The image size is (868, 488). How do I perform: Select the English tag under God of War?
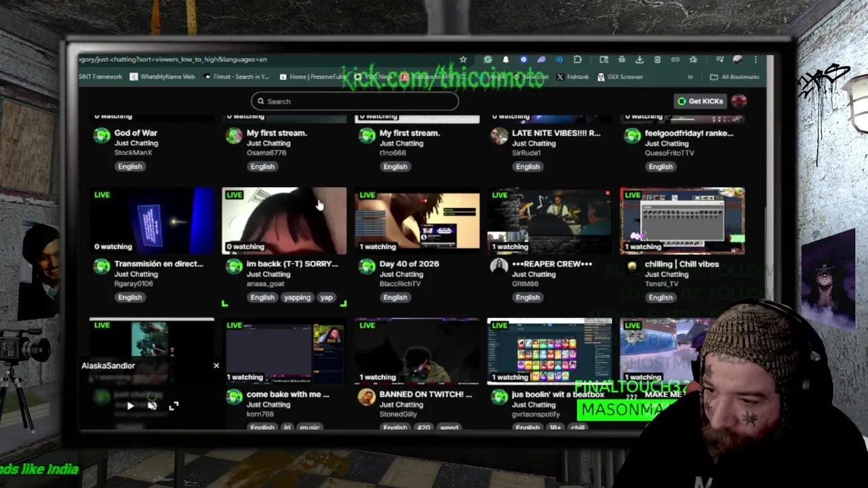pos(130,167)
